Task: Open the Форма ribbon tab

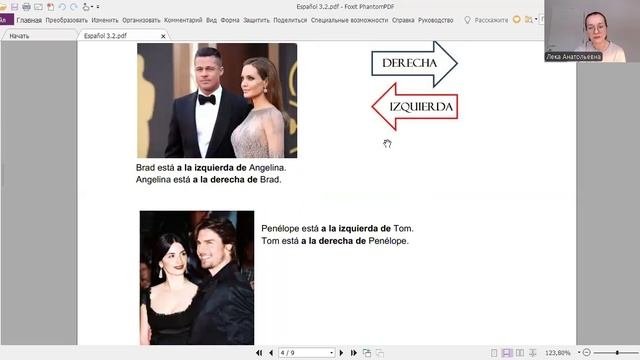Action: tap(230, 20)
